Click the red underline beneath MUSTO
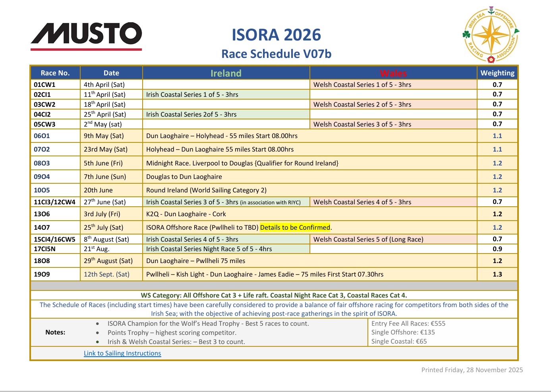 pyautogui.click(x=87, y=48)
